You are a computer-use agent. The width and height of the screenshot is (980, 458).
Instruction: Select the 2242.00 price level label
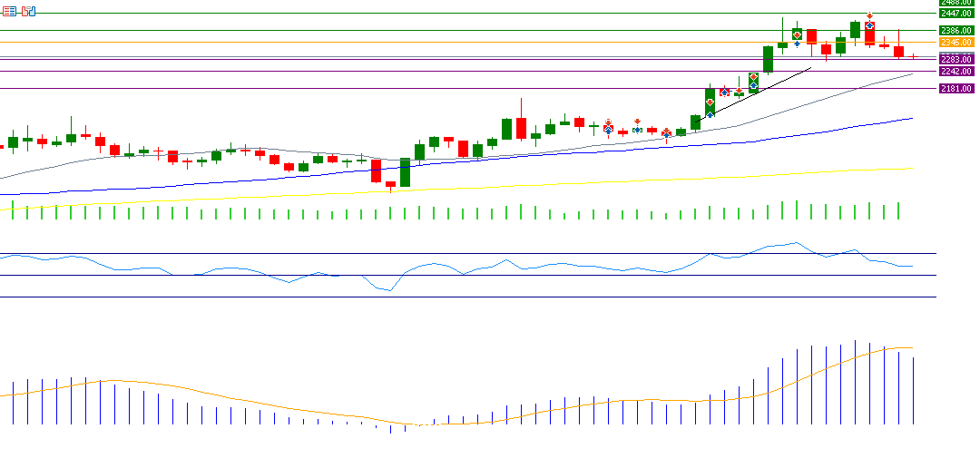pyautogui.click(x=956, y=71)
